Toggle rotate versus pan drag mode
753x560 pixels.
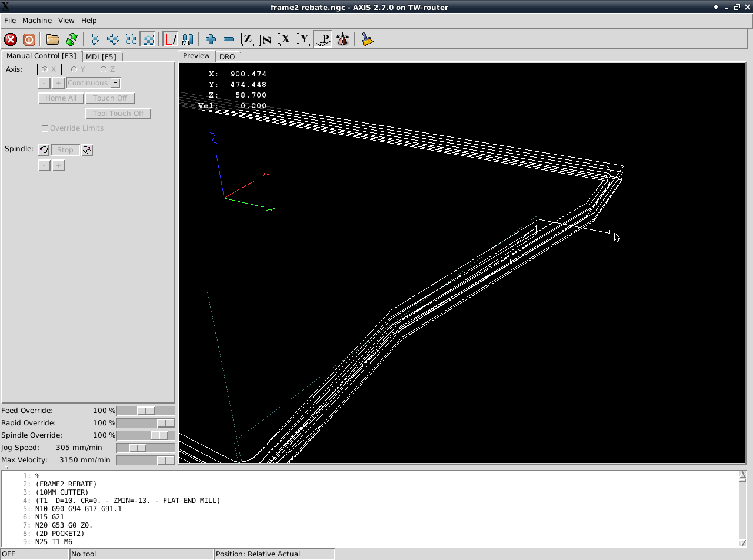[x=342, y=39]
